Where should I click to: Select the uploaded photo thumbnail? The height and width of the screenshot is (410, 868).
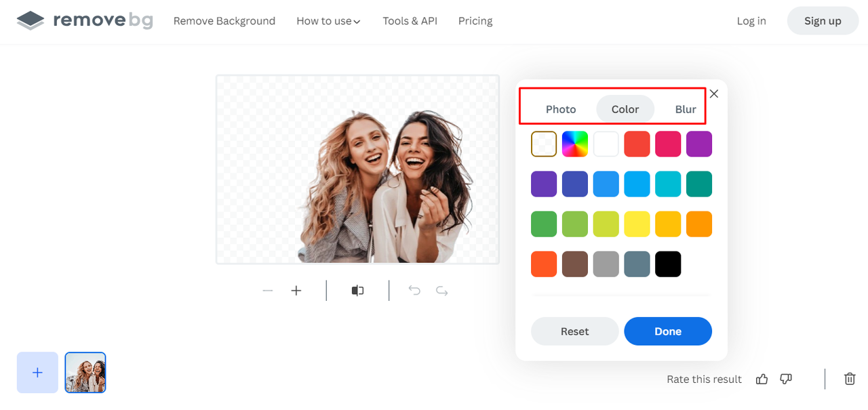(85, 373)
